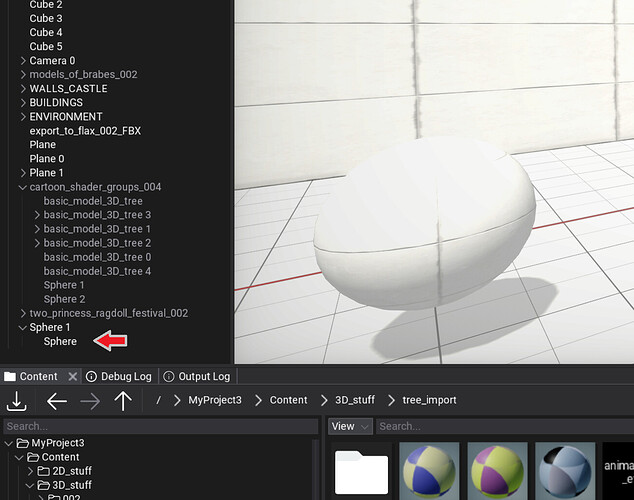Select the Sphere child under Sphere 1
This screenshot has width=634, height=500.
[x=60, y=341]
